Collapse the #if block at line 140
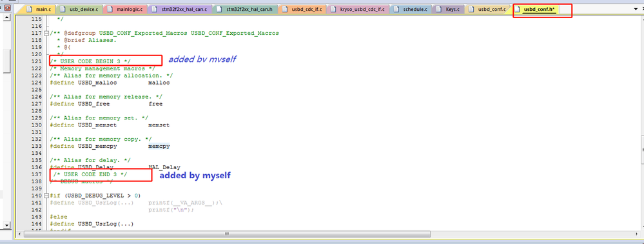Viewport: 644px width, 244px height. pyautogui.click(x=46, y=196)
